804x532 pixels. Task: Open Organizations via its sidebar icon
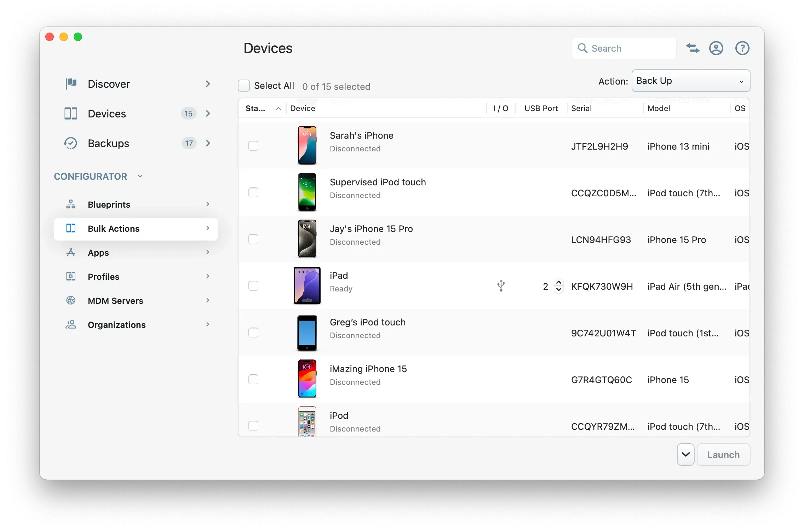[x=70, y=324]
